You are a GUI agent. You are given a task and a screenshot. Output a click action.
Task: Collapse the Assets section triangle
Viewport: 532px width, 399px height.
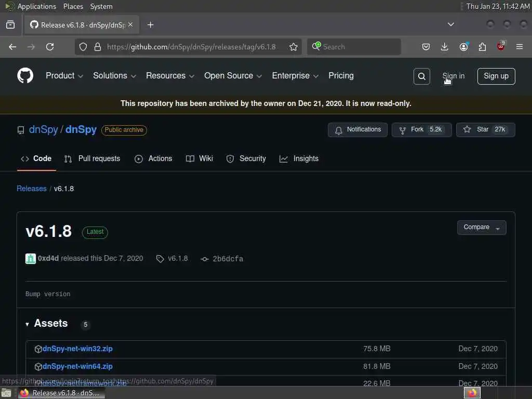(x=27, y=324)
